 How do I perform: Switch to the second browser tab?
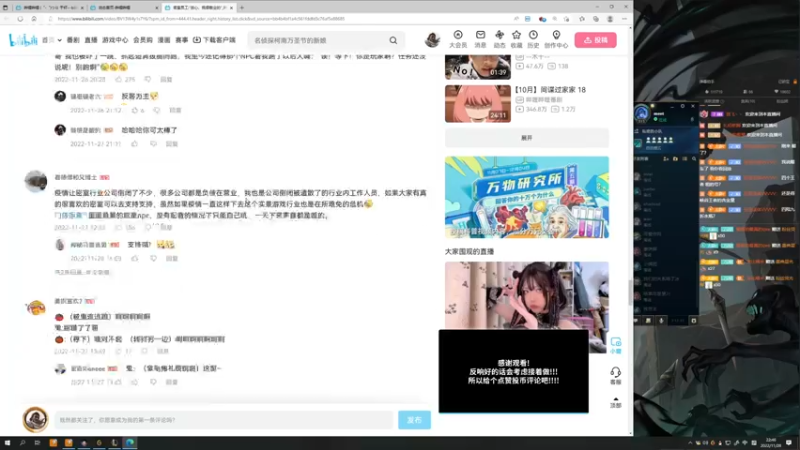tap(123, 8)
